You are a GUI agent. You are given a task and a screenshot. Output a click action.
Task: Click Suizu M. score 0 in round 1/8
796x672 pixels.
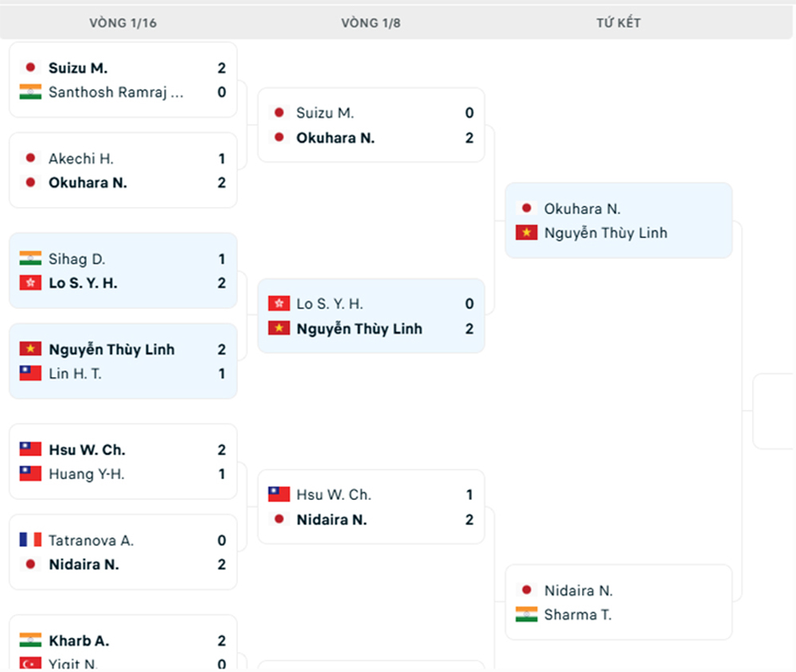coord(469,114)
